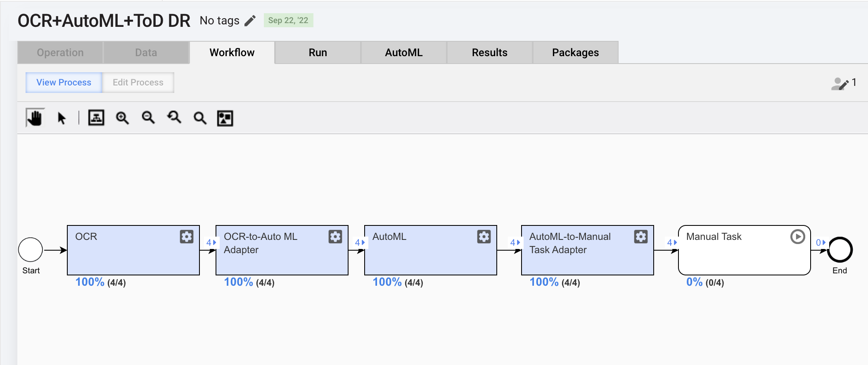Open the user edit icon at right
This screenshot has width=868, height=365.
(840, 83)
